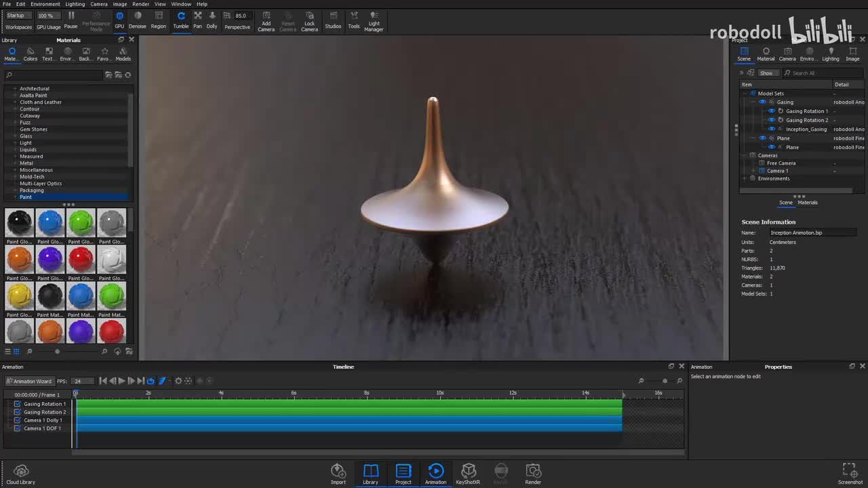Click the FPS input field

point(82,381)
